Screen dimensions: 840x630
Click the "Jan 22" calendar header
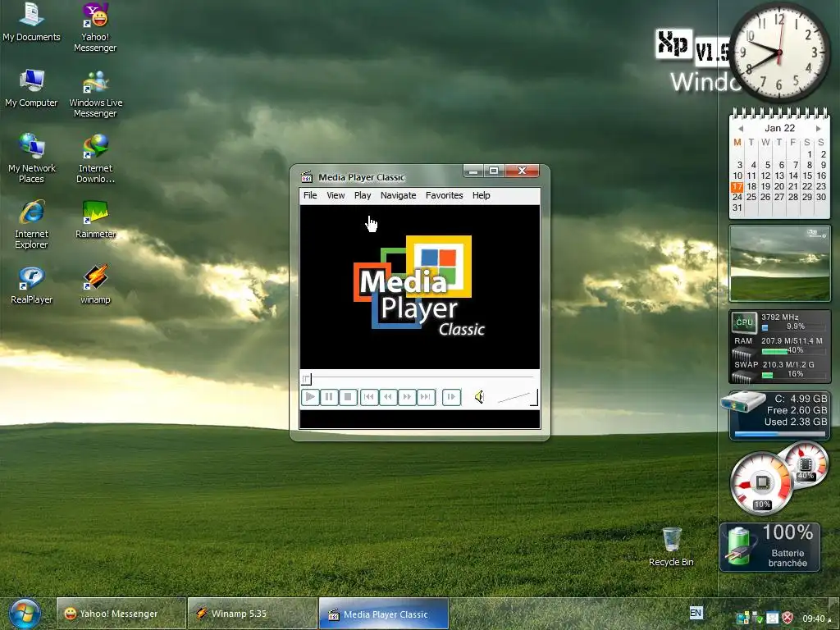[779, 128]
